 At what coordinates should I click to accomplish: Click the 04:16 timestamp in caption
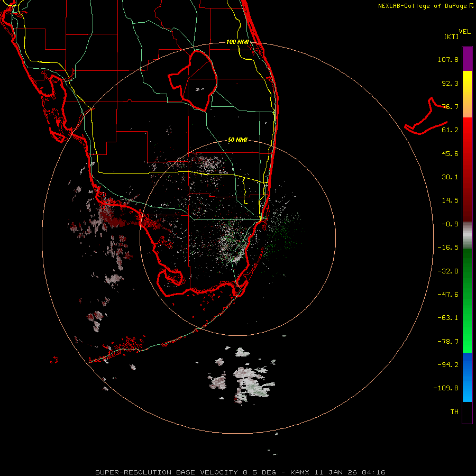coord(374,472)
